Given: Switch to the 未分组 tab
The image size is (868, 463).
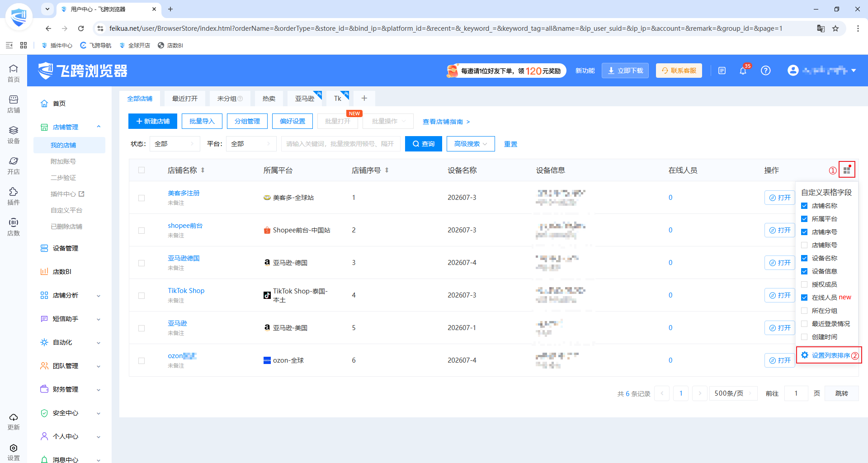Looking at the screenshot, I should click(230, 99).
